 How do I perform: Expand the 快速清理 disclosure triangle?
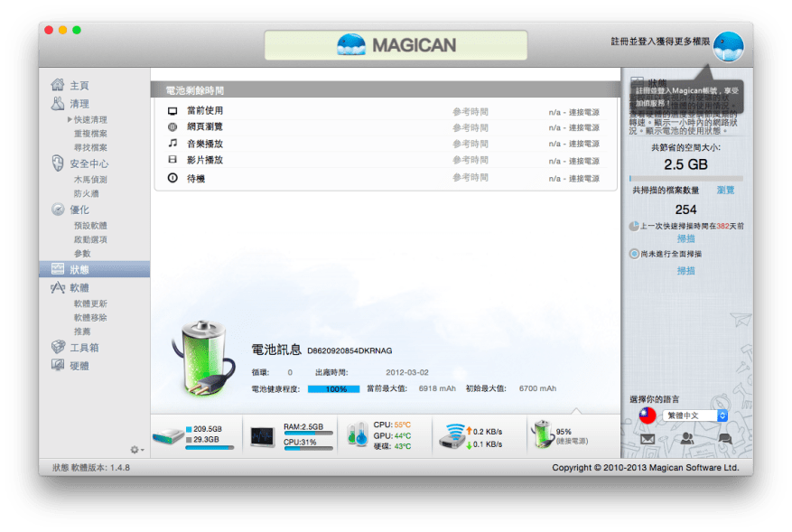tap(70, 119)
